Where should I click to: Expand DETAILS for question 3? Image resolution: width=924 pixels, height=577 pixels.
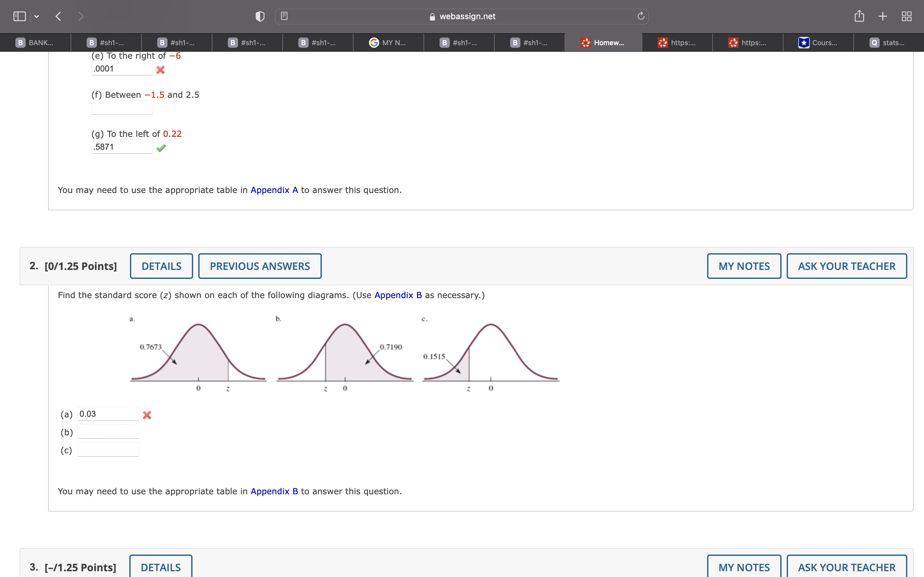point(161,567)
